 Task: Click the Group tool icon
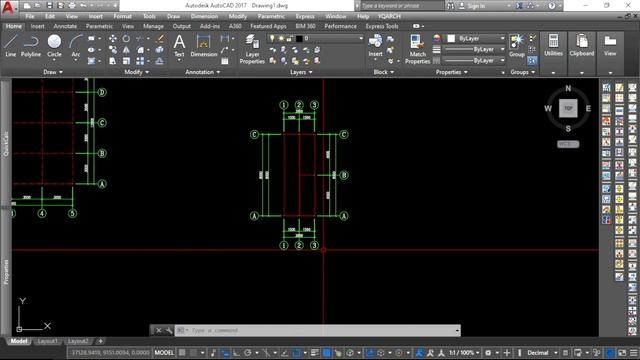[x=517, y=46]
